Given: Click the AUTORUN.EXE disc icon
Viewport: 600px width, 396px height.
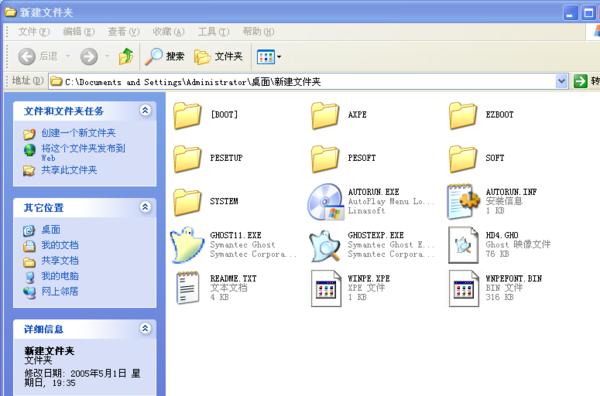Looking at the screenshot, I should pyautogui.click(x=325, y=202).
